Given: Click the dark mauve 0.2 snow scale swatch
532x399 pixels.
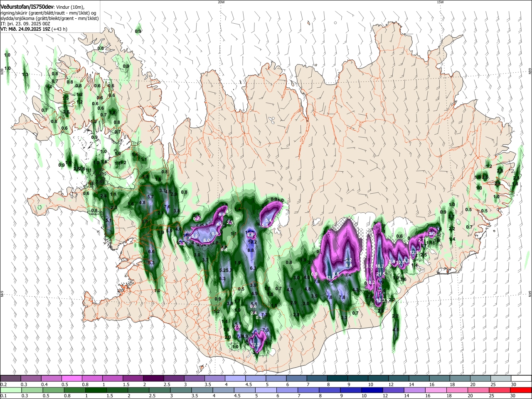Looking at the screenshot, I should [10, 378].
